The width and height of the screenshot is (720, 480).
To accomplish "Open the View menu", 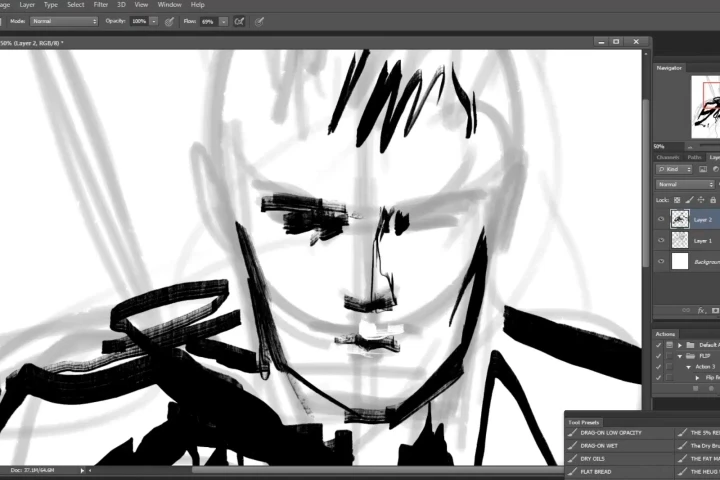I will [141, 5].
